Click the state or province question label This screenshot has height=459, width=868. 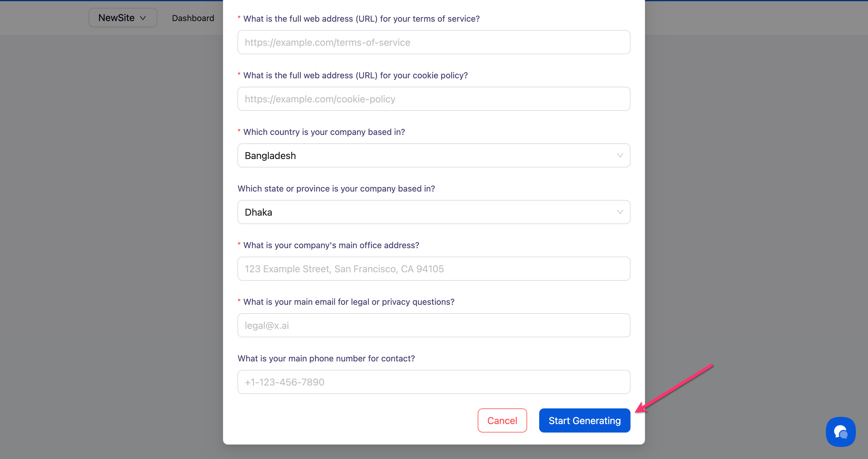click(336, 189)
